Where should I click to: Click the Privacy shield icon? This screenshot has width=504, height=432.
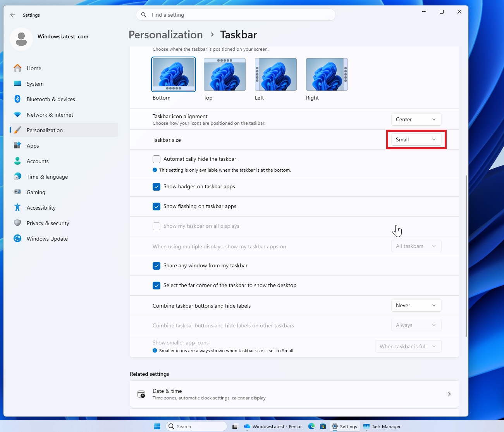[17, 223]
